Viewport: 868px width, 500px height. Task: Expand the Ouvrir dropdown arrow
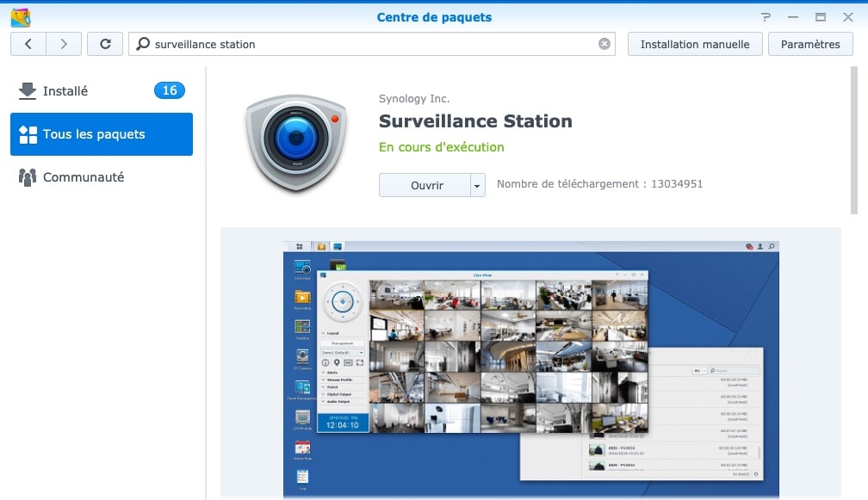[478, 185]
